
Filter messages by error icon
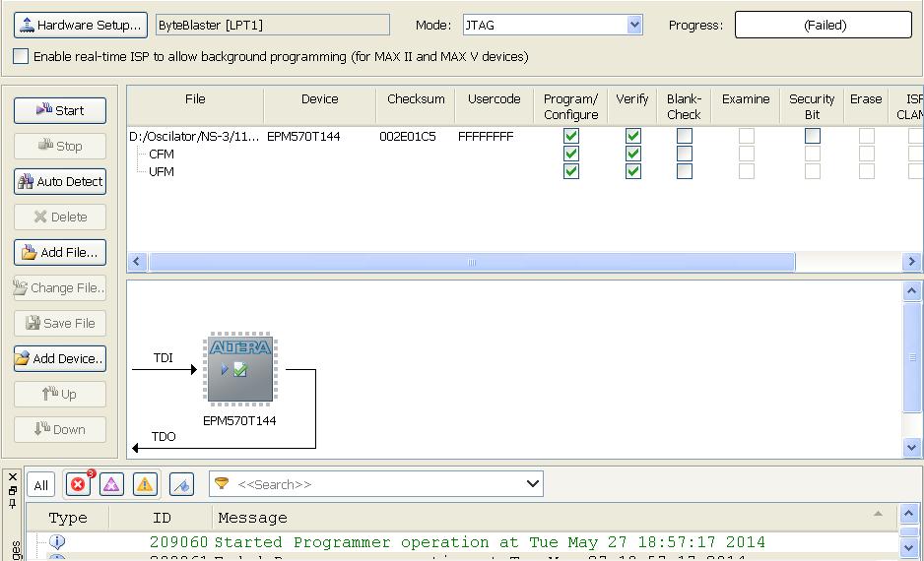point(79,484)
